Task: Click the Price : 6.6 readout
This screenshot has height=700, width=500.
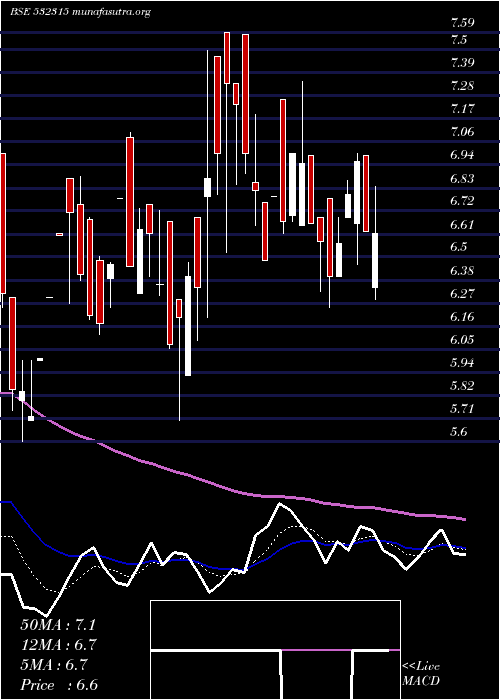Action: point(59,685)
